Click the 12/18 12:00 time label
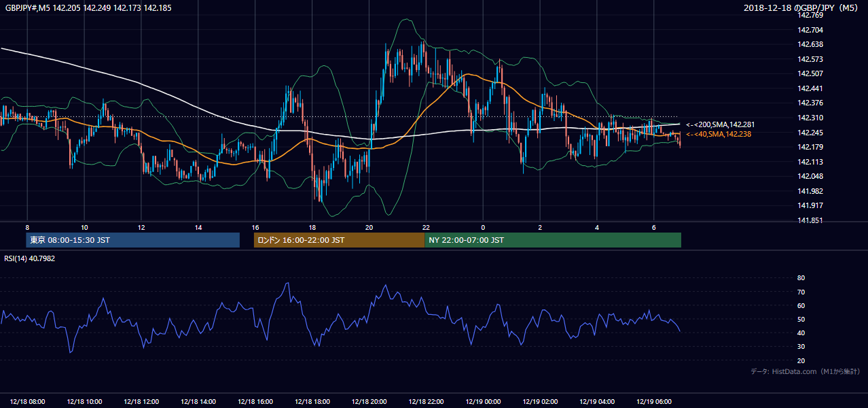Viewport: 868px width, 408px height. (x=141, y=402)
